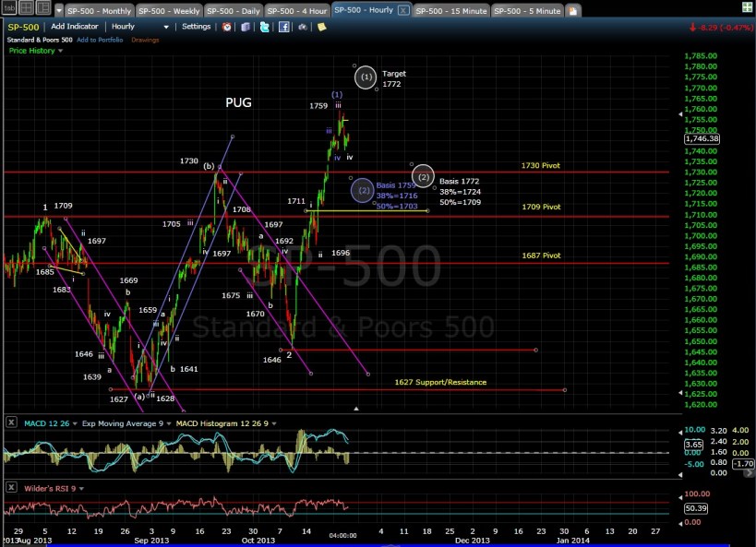Click the '1627 Support/Resistance' label

[x=440, y=382]
